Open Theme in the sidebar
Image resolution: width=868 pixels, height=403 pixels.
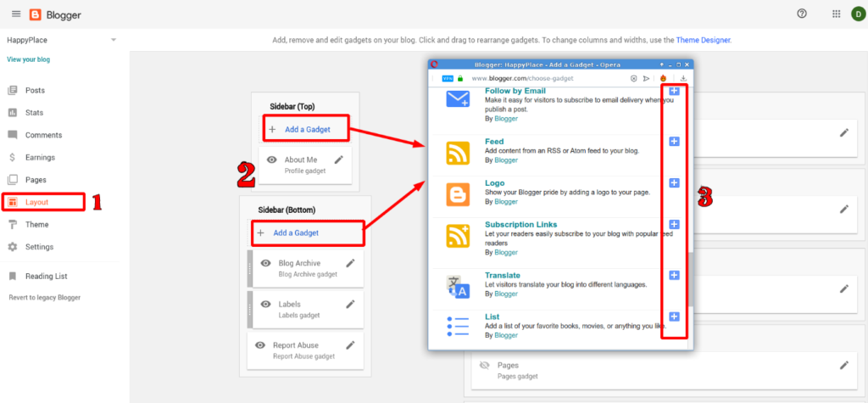(x=36, y=225)
